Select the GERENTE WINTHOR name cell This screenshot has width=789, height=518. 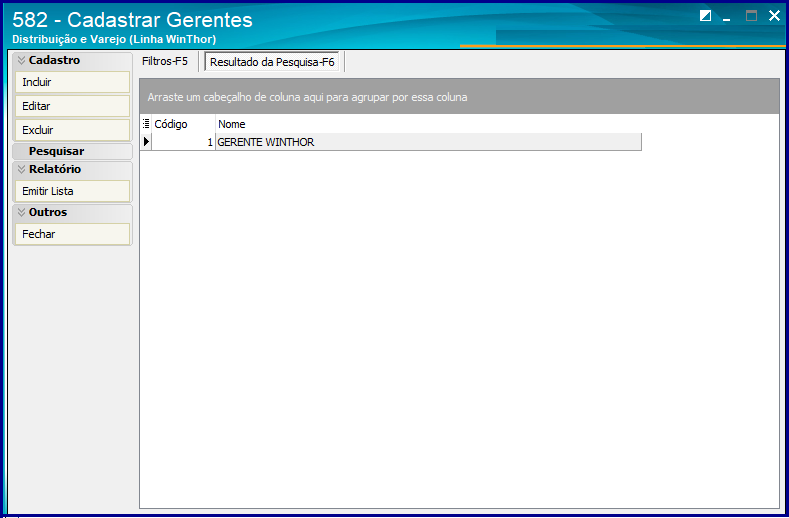click(x=428, y=142)
